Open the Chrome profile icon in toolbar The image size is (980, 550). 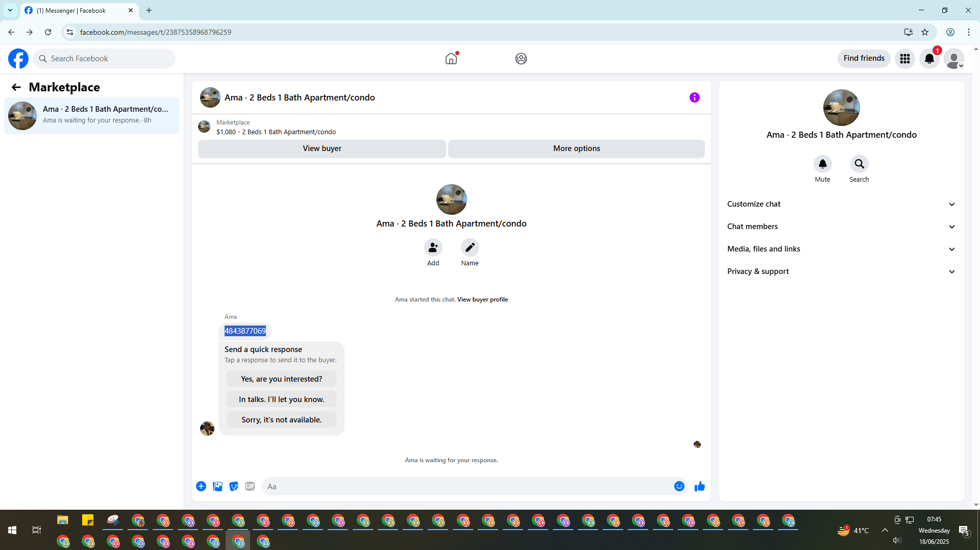(x=950, y=32)
